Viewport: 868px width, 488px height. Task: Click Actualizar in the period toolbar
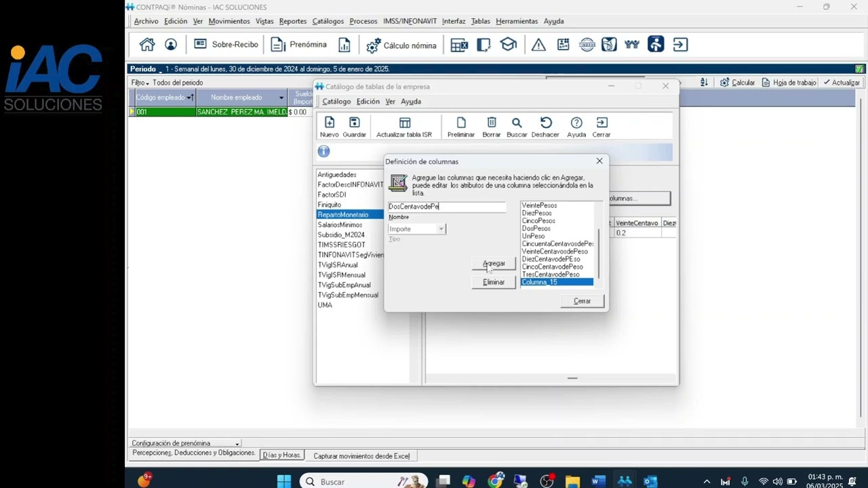tap(841, 82)
